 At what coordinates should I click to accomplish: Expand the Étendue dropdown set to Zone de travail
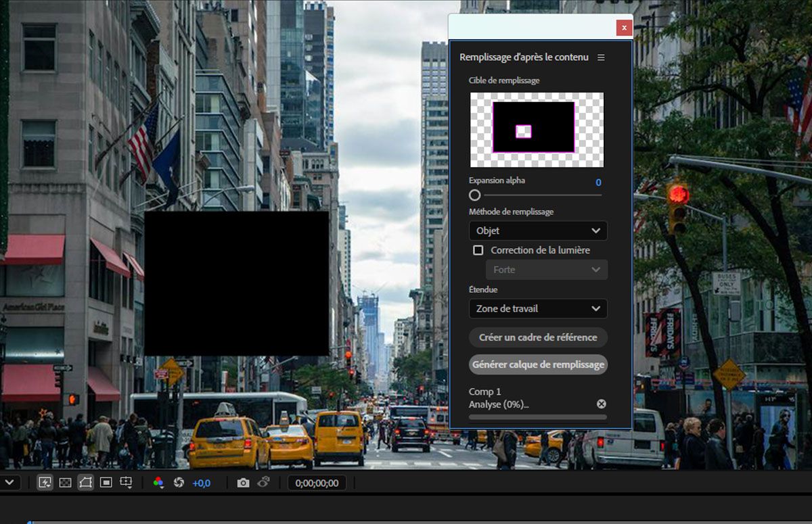(x=538, y=308)
